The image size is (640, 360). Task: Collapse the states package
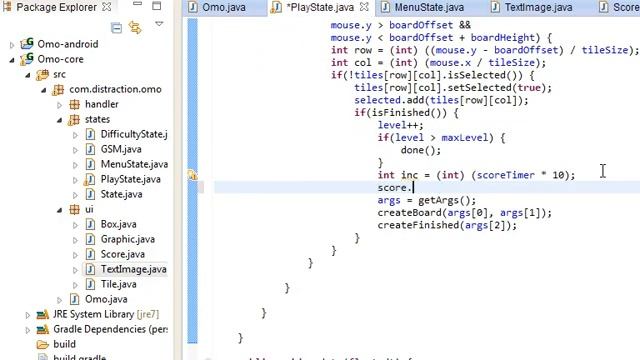(60, 120)
